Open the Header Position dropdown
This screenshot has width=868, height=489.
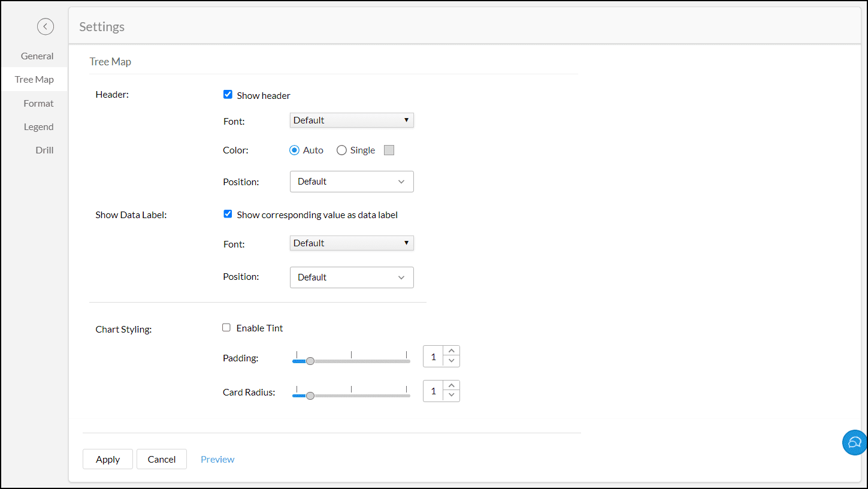point(352,182)
